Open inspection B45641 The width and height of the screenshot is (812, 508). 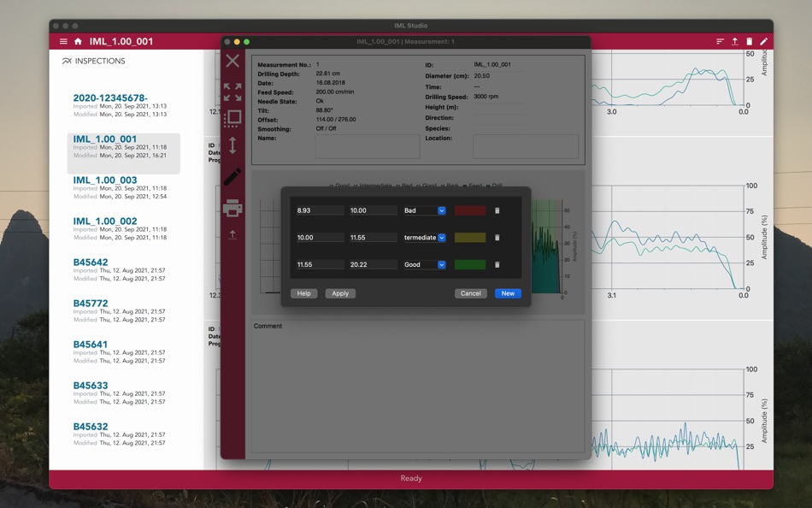(x=124, y=351)
